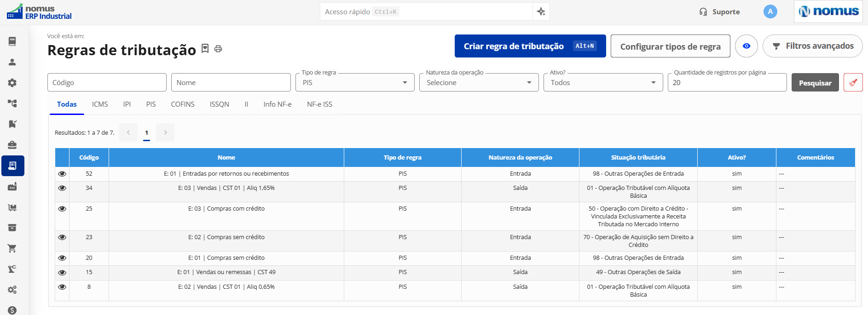Open the shopping cart sidebar icon
The width and height of the screenshot is (868, 315).
[x=12, y=248]
